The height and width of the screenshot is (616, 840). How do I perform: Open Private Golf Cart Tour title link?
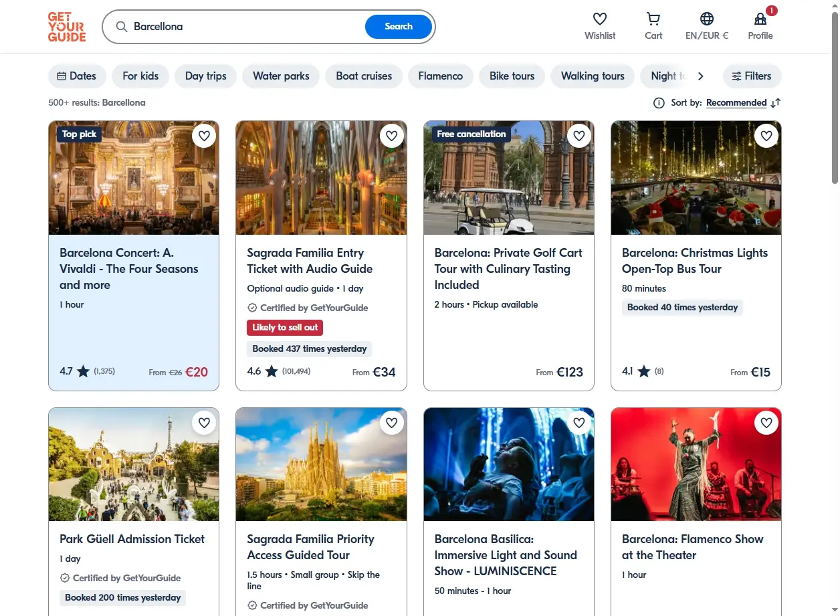[508, 269]
